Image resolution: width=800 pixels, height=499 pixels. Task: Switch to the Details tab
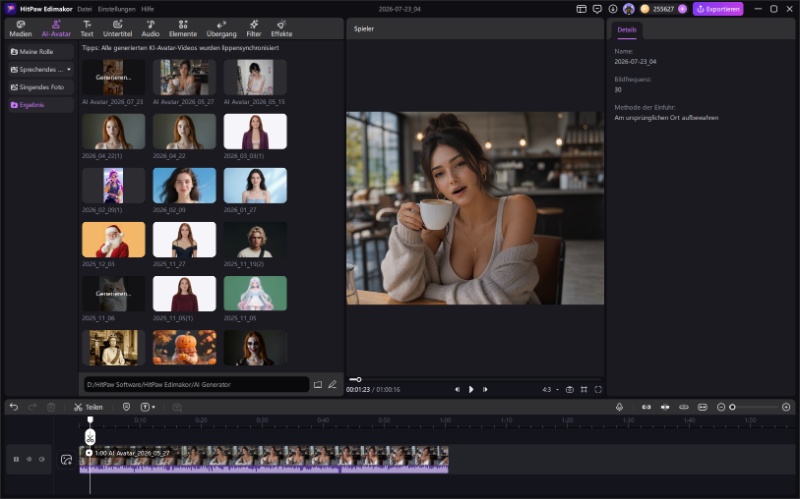627,30
